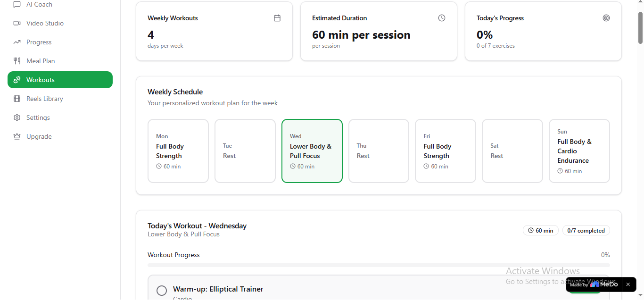644x301 pixels.
Task: Select Friday Full Body Strength card
Action: (446, 151)
